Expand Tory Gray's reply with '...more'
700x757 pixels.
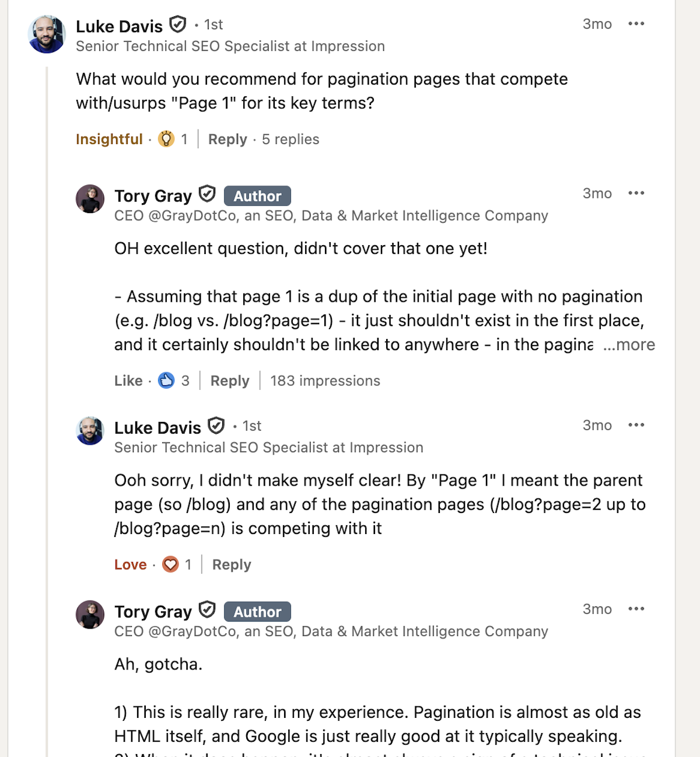click(x=629, y=345)
